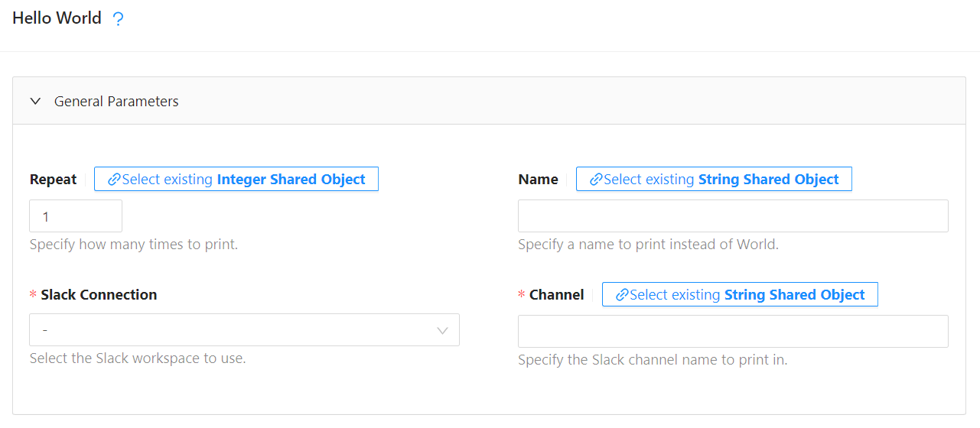Image resolution: width=980 pixels, height=428 pixels.
Task: Click the General Parameters section header
Action: 116,101
